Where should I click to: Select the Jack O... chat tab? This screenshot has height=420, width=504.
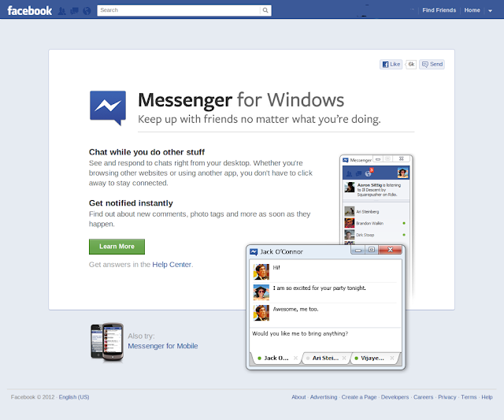[276, 359]
